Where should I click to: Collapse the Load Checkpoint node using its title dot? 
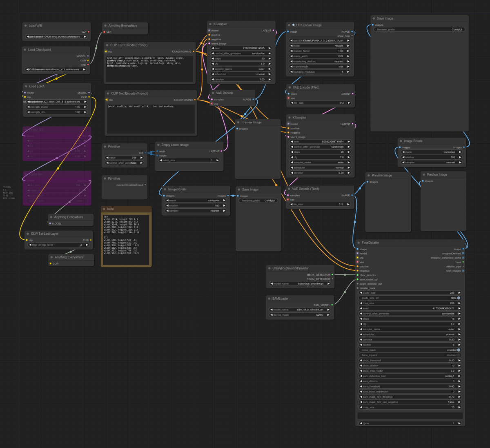(25, 49)
